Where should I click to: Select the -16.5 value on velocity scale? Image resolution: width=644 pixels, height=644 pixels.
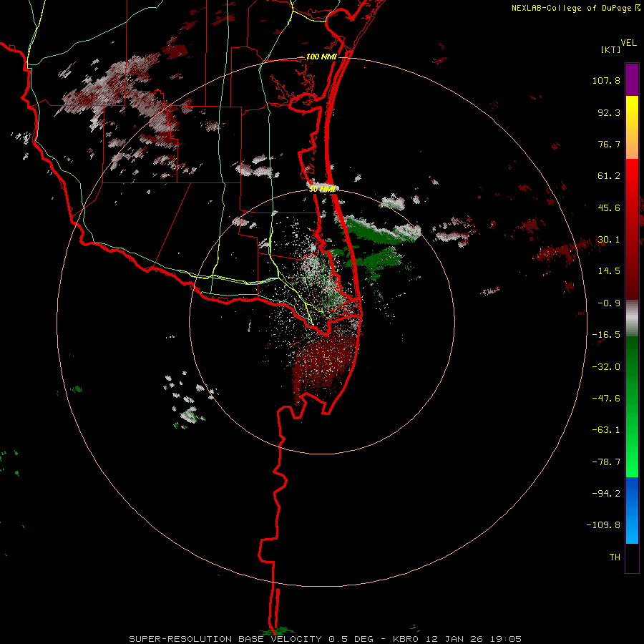tap(606, 335)
